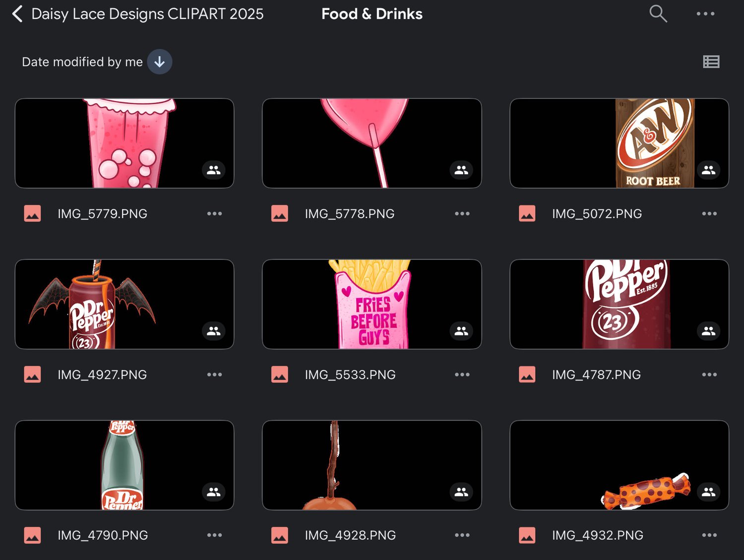Select the file name IMG_4932.PNG
Image resolution: width=744 pixels, height=560 pixels.
pyautogui.click(x=598, y=535)
